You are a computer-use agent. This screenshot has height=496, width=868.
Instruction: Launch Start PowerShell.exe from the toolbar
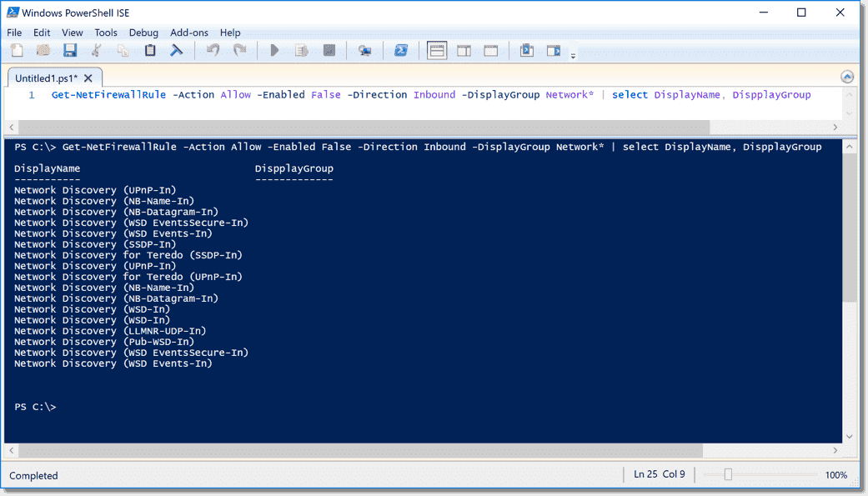point(401,50)
